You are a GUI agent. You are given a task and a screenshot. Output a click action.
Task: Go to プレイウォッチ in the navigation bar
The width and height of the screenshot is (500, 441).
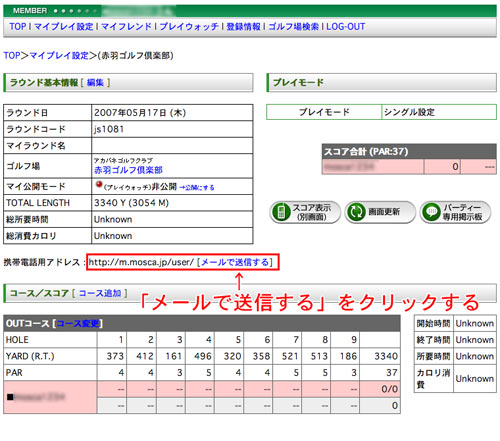[x=189, y=27]
